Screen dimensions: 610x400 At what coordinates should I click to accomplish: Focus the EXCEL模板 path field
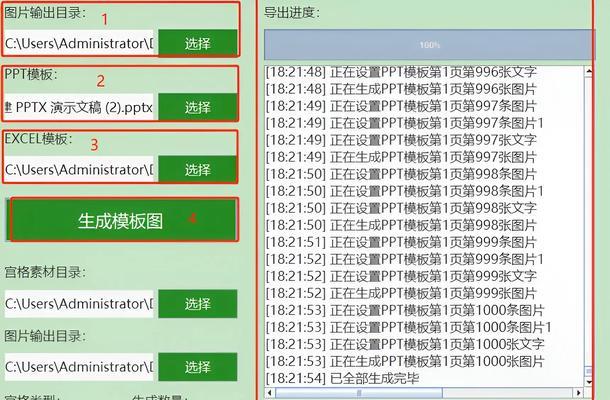point(79,170)
